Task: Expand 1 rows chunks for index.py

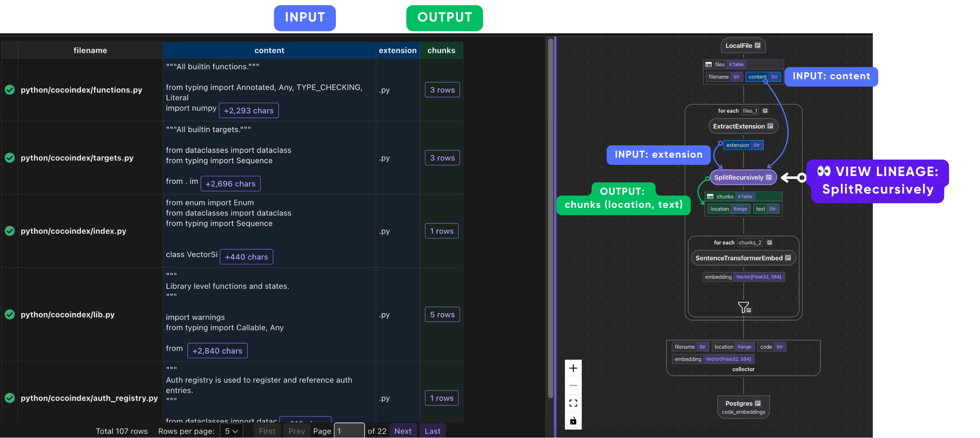Action: pos(442,231)
